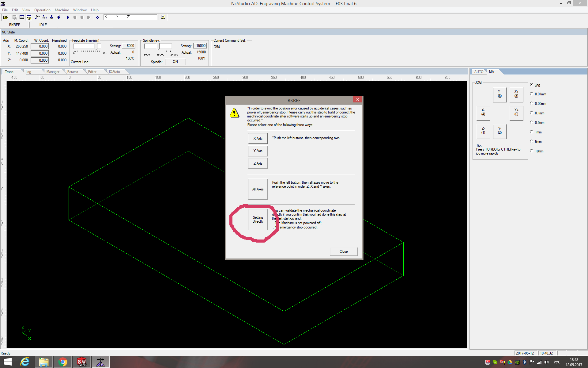Click the mobile calibrator tool icon
The width and height of the screenshot is (588, 368).
tap(51, 17)
